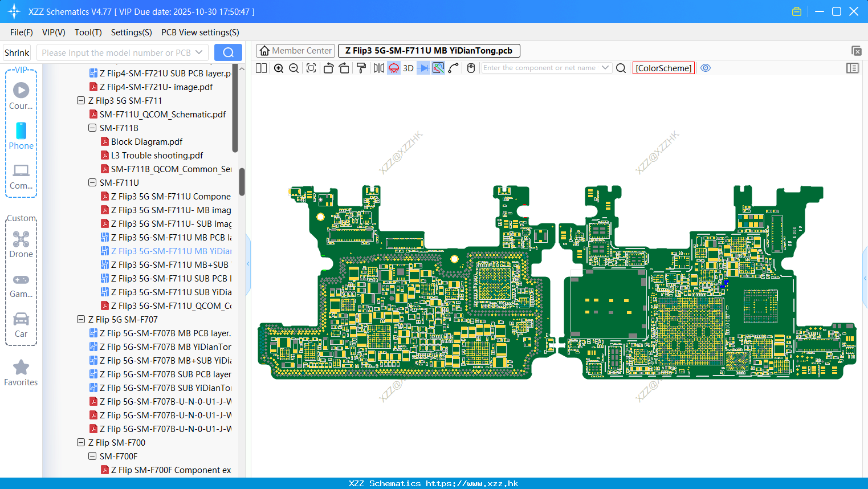Collapse the SM-F711U folder
This screenshot has height=489, width=868.
92,182
